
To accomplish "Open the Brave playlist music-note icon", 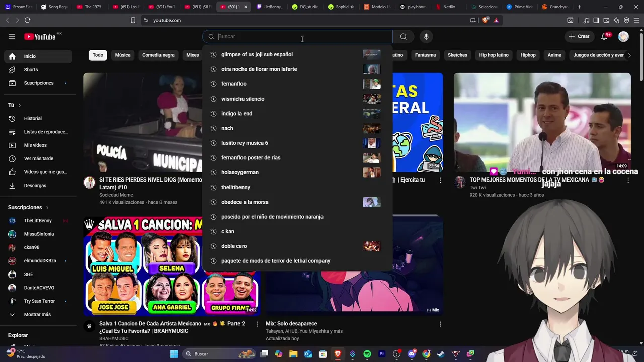I will click(x=587, y=20).
